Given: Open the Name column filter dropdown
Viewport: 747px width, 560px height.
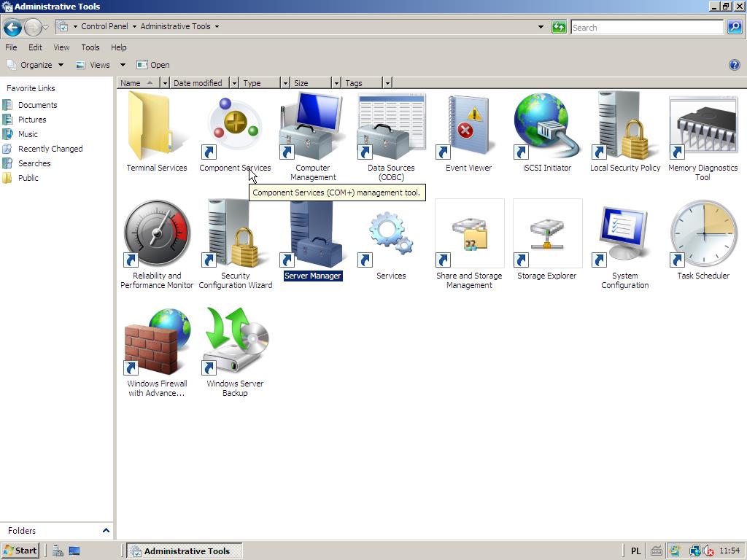Looking at the screenshot, I should click(x=165, y=83).
